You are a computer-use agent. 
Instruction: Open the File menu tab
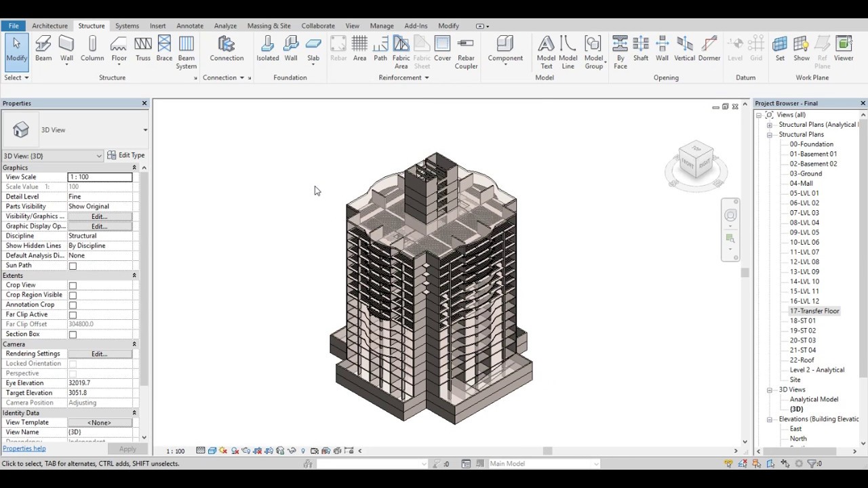click(14, 26)
